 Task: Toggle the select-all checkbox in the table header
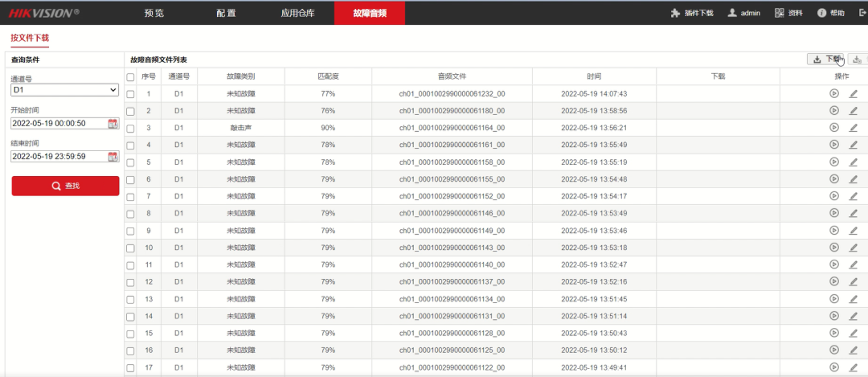[131, 77]
